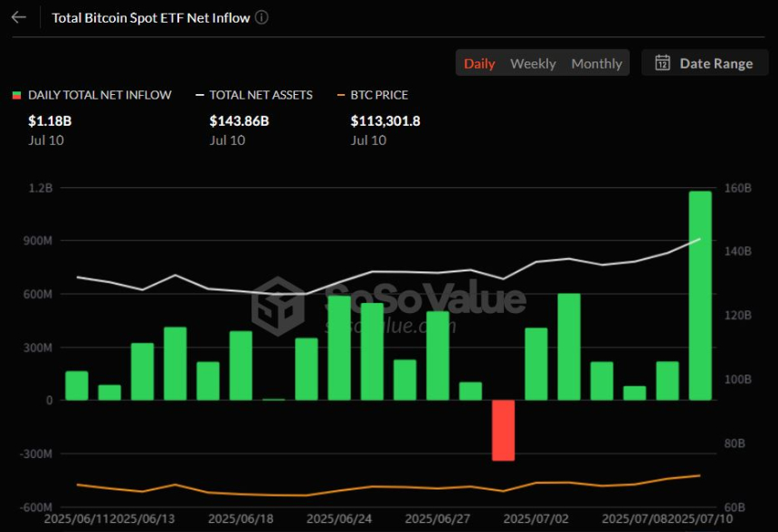Click the info icon beside the chart title
This screenshot has height=532, width=778.
coord(261,17)
